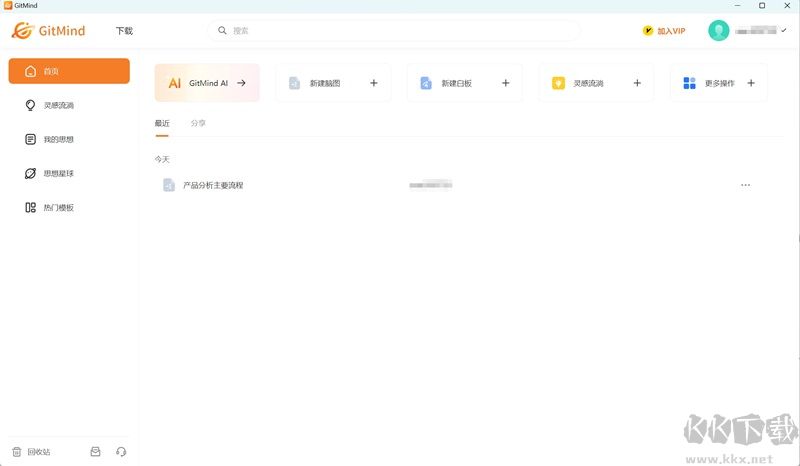Switch to the 分享 tab

(198, 124)
